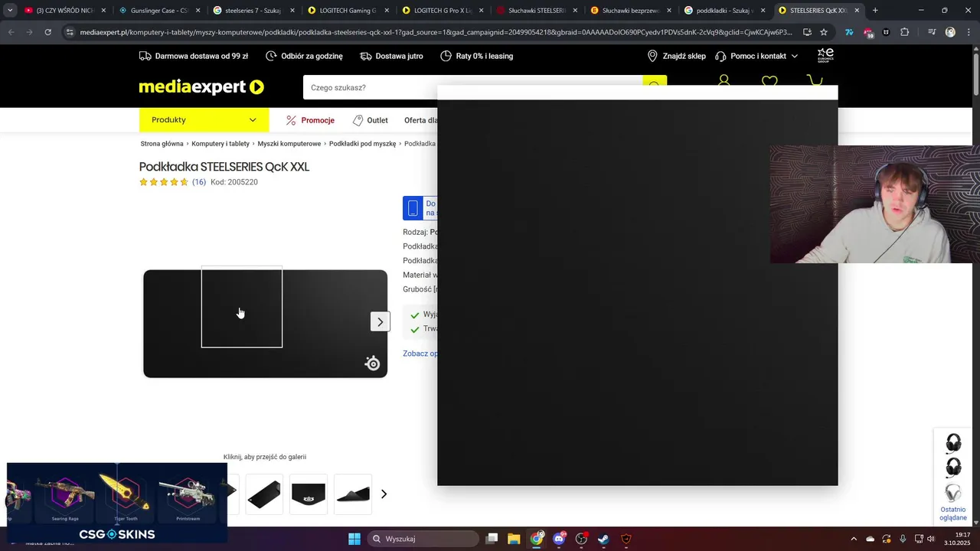The width and height of the screenshot is (980, 551).
Task: Click Darmowa dostawa od 99 zł
Action: 193,56
